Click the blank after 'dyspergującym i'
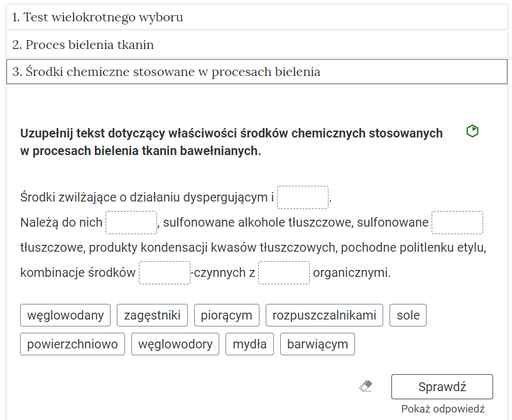Viewport: 512px width, 420px height. pyautogui.click(x=303, y=197)
